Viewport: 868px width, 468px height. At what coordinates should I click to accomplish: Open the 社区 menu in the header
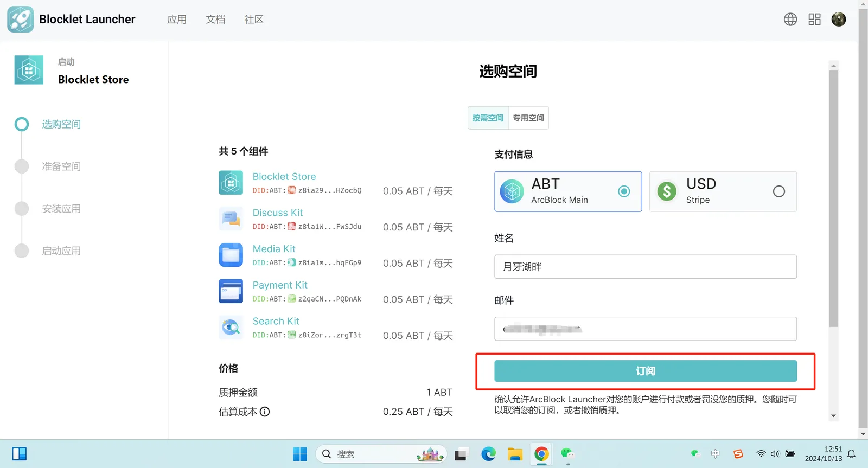254,20
